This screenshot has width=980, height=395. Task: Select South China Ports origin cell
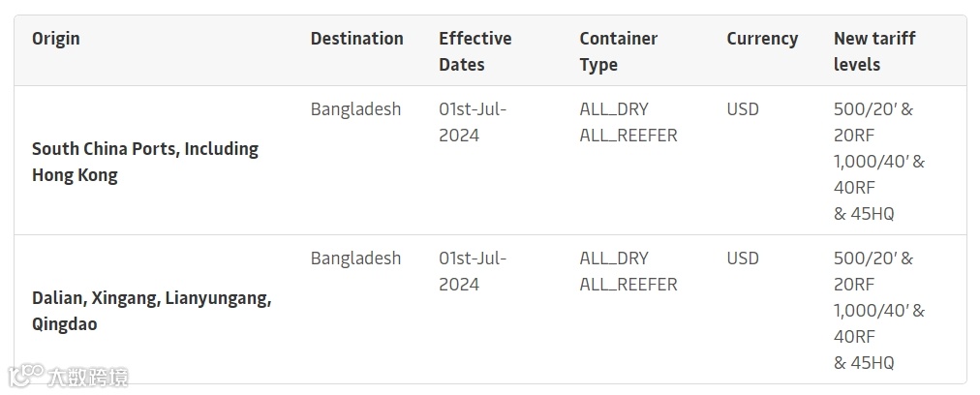[145, 162]
